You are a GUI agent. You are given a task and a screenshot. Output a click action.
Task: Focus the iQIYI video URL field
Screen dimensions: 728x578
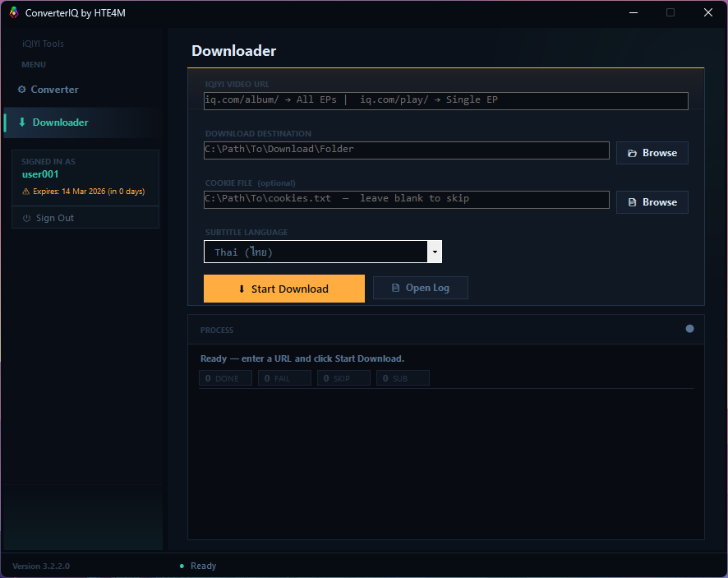pyautogui.click(x=445, y=101)
